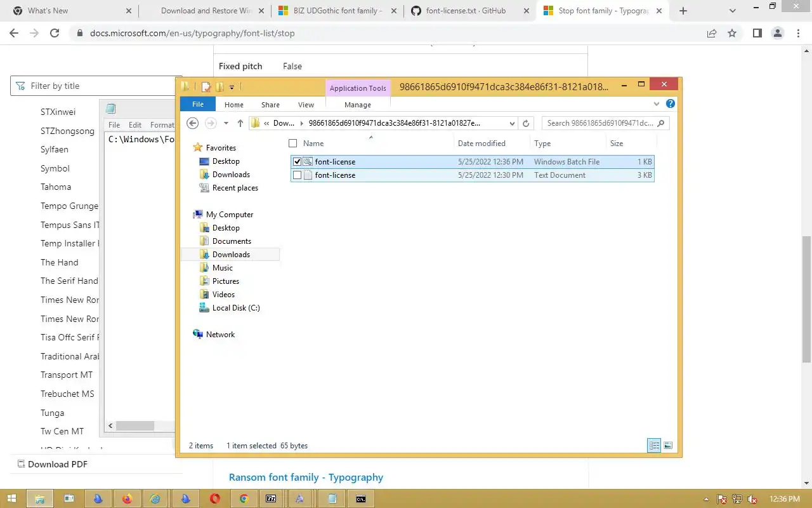Image resolution: width=812 pixels, height=508 pixels.
Task: Open the browser side panel icon
Action: click(x=757, y=33)
